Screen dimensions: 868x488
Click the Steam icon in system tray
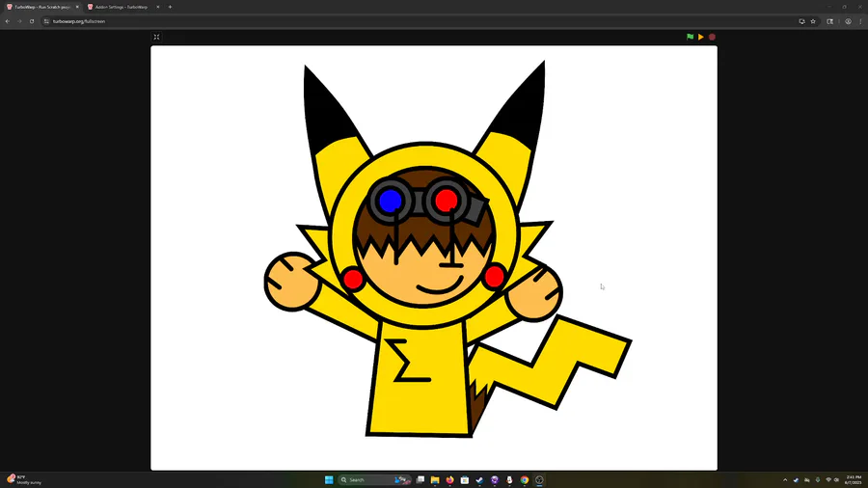point(796,479)
